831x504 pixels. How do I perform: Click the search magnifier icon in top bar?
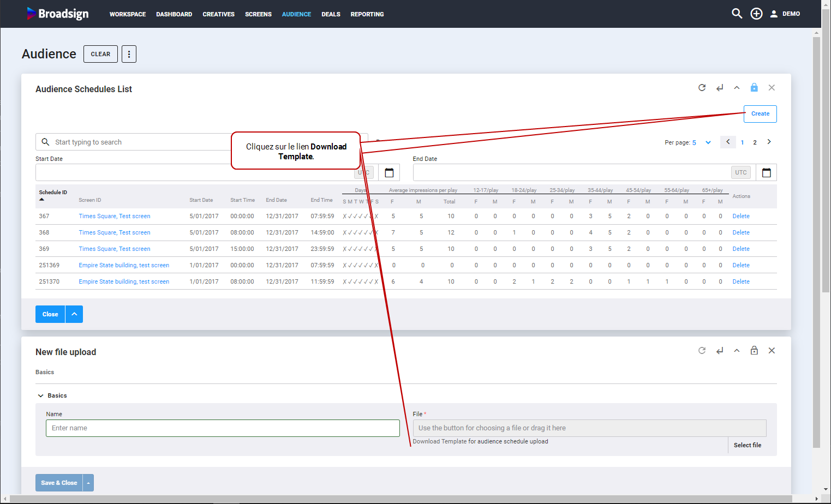737,14
